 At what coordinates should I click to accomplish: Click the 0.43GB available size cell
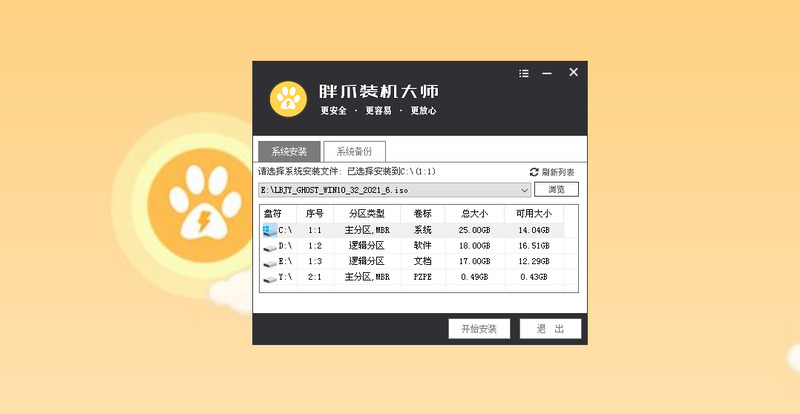(534, 277)
